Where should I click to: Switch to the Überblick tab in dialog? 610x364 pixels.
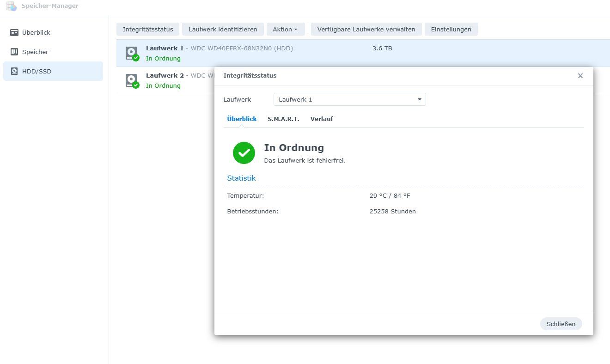click(242, 119)
